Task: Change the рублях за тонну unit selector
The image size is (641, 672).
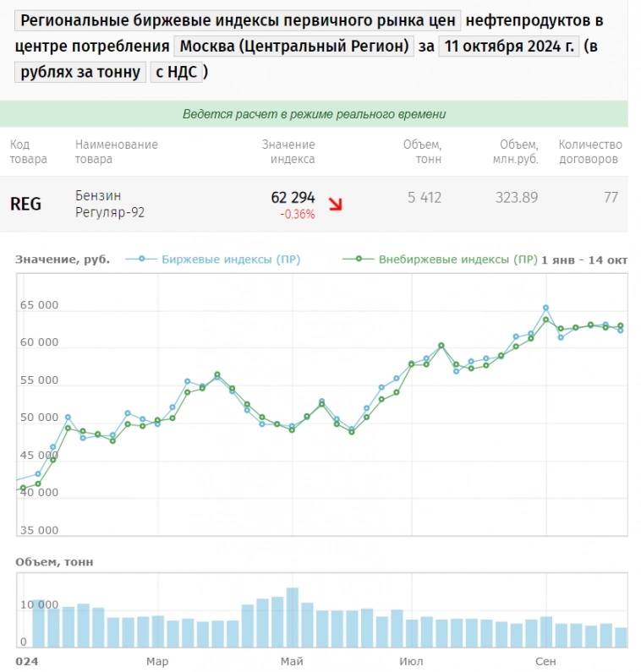Action: (x=79, y=72)
